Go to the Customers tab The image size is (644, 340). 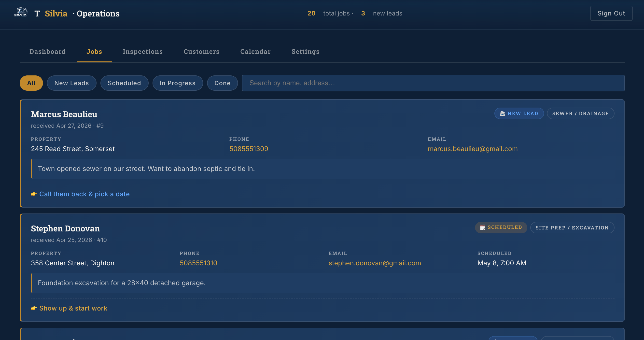(x=201, y=52)
